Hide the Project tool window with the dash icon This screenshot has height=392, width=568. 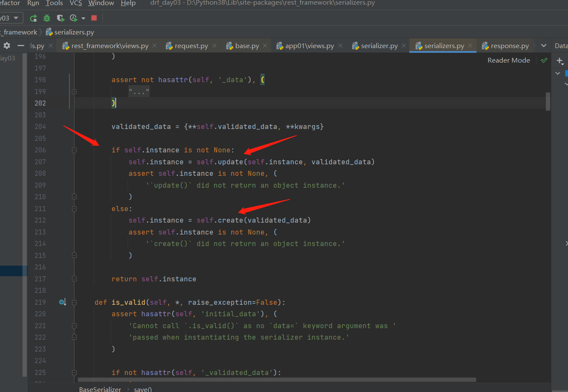pos(20,46)
